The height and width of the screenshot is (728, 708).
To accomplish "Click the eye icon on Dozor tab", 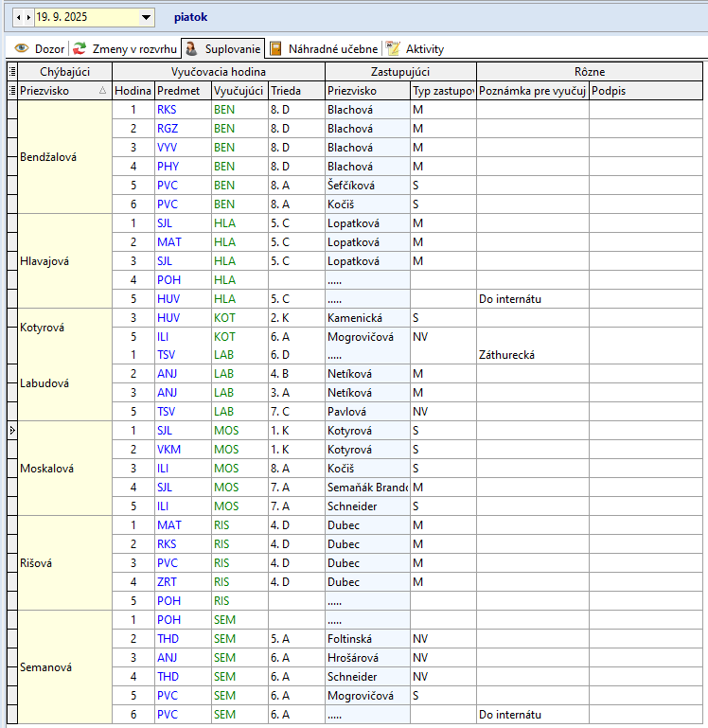I will tap(21, 48).
